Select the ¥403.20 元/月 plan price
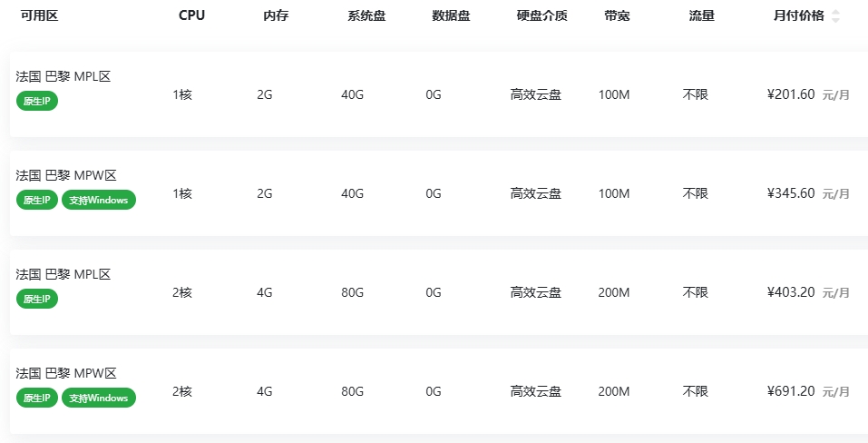 808,292
